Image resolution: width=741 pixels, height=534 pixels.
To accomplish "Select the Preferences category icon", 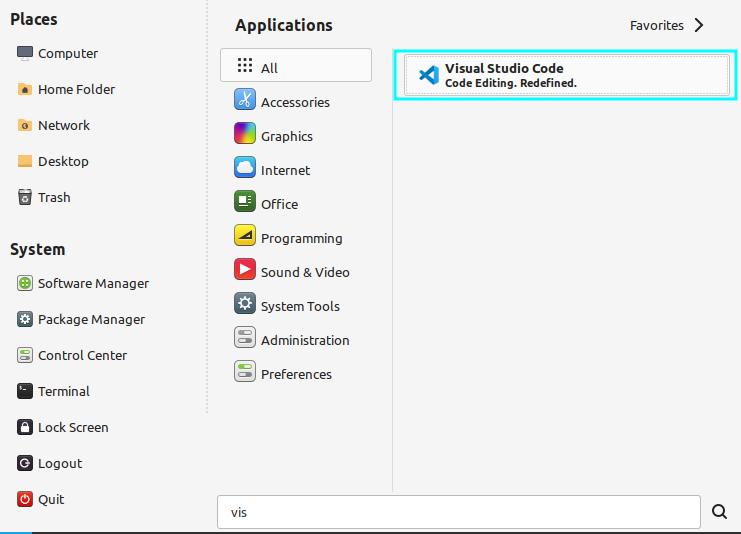I will pos(245,372).
